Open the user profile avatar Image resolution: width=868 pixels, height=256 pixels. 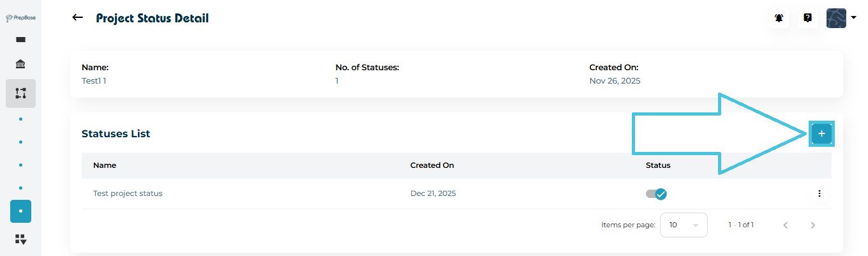(x=836, y=19)
